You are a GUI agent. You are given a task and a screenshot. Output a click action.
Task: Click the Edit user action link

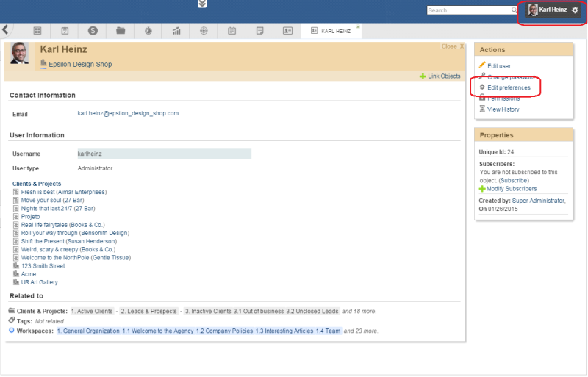[x=499, y=66]
